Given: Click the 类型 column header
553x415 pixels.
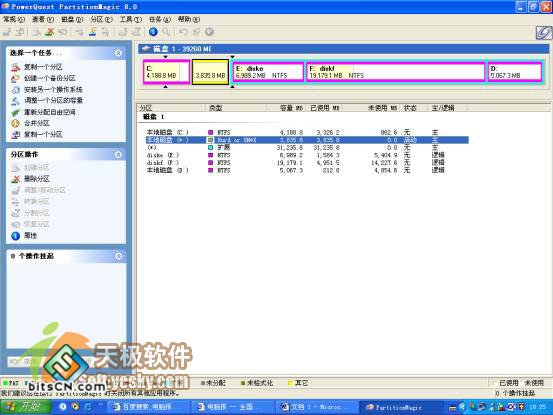Looking at the screenshot, I should coord(236,108).
